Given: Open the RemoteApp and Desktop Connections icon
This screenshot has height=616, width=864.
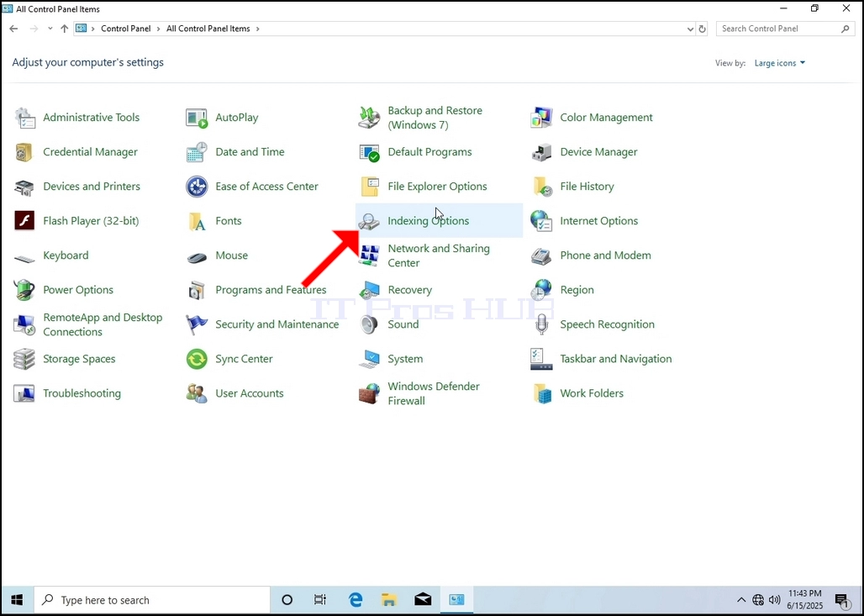Looking at the screenshot, I should pos(24,324).
